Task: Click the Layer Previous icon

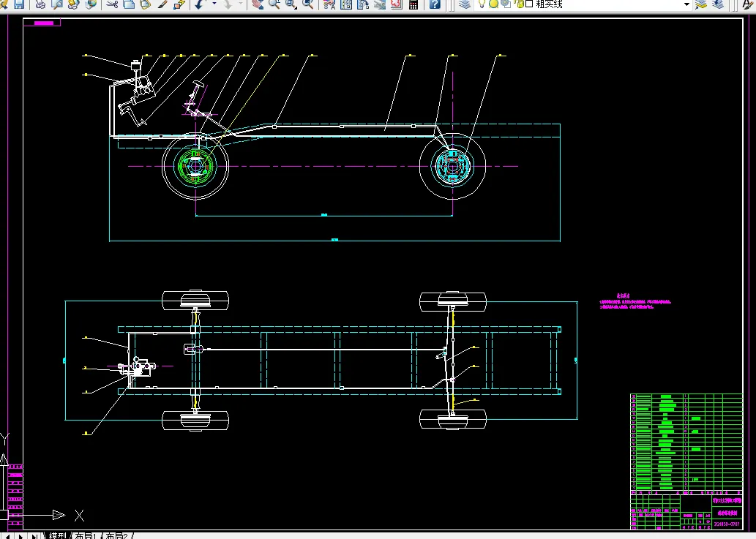Action: click(x=719, y=4)
